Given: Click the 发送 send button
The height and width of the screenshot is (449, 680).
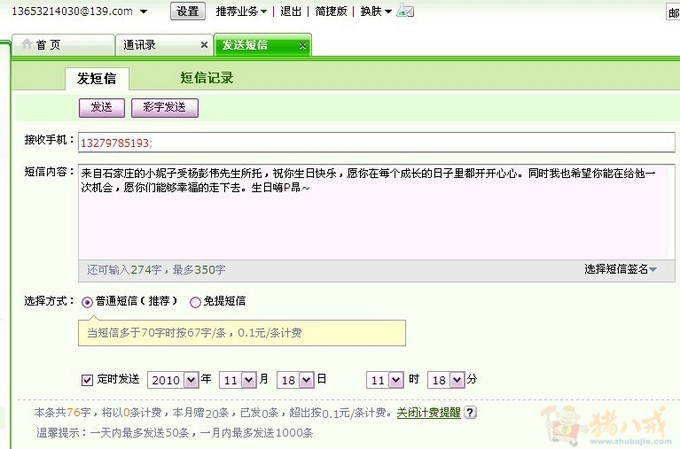Looking at the screenshot, I should coord(102,108).
